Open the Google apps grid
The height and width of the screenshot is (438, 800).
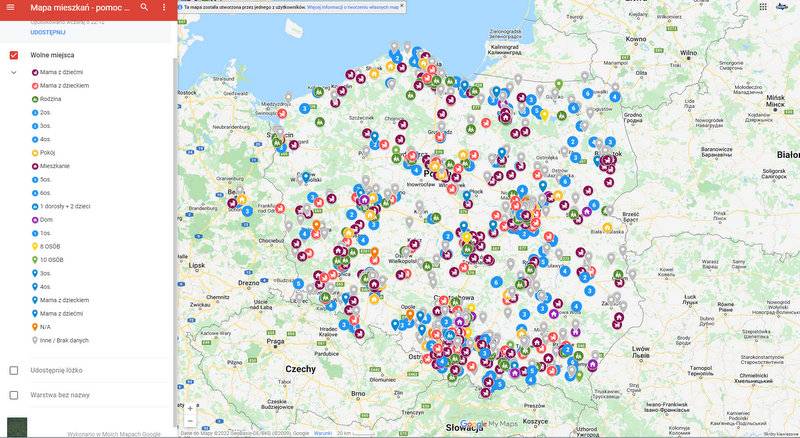763,7
